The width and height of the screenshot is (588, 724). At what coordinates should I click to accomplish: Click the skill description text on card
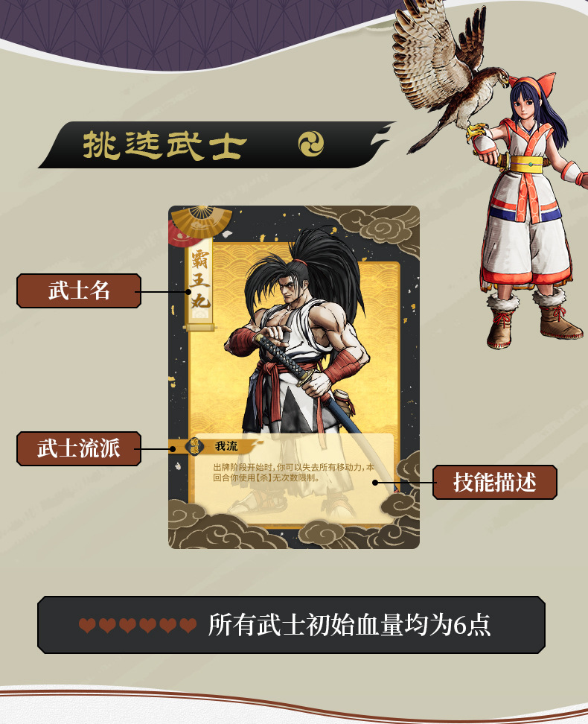pos(293,472)
